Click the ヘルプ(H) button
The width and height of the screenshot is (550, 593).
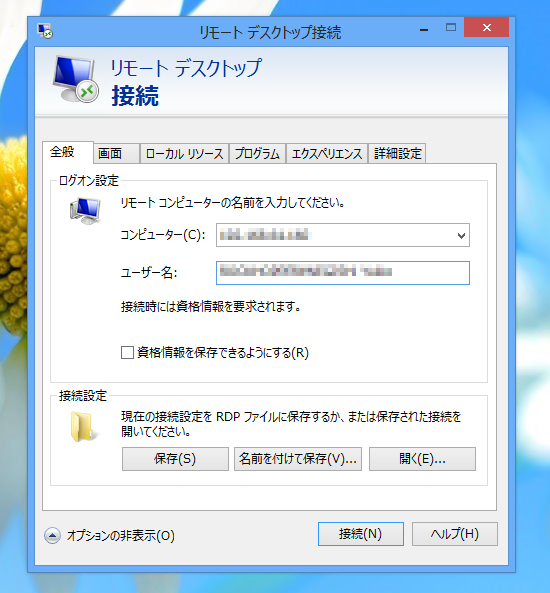(455, 534)
